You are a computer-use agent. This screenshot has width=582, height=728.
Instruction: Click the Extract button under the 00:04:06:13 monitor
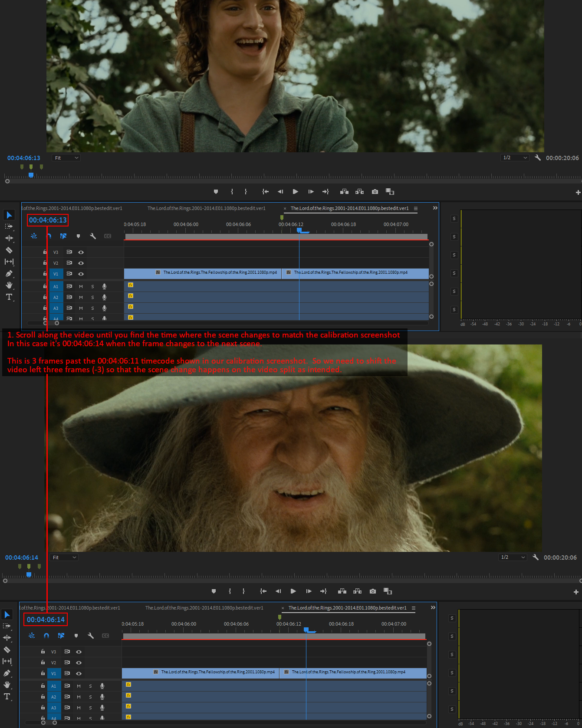[x=359, y=192]
